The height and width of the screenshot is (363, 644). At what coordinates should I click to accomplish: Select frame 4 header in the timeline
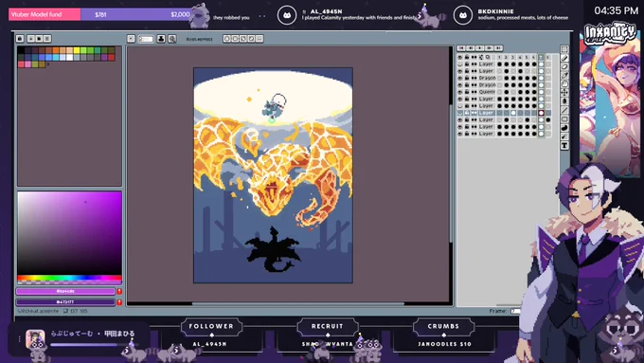[x=520, y=58]
